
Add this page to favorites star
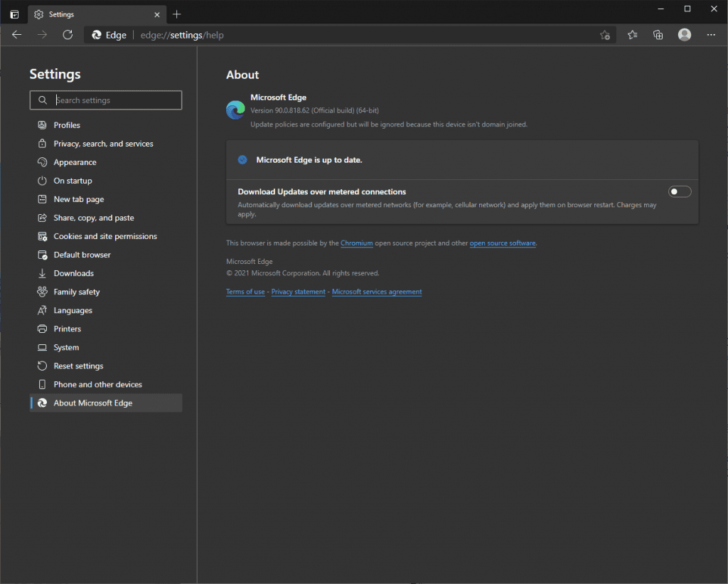604,35
